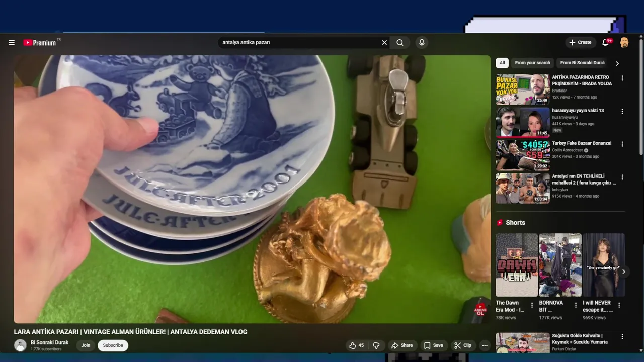
Task: Open the Create menu
Action: 580,43
